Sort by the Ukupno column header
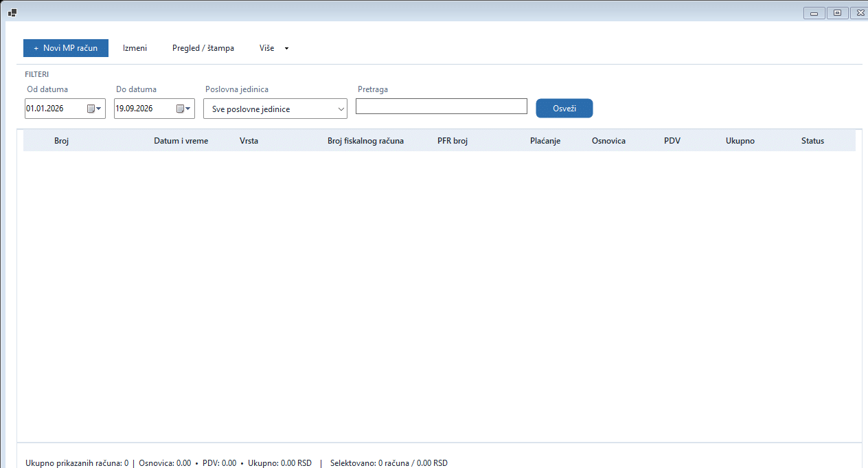Image resolution: width=868 pixels, height=468 pixels. coord(740,141)
